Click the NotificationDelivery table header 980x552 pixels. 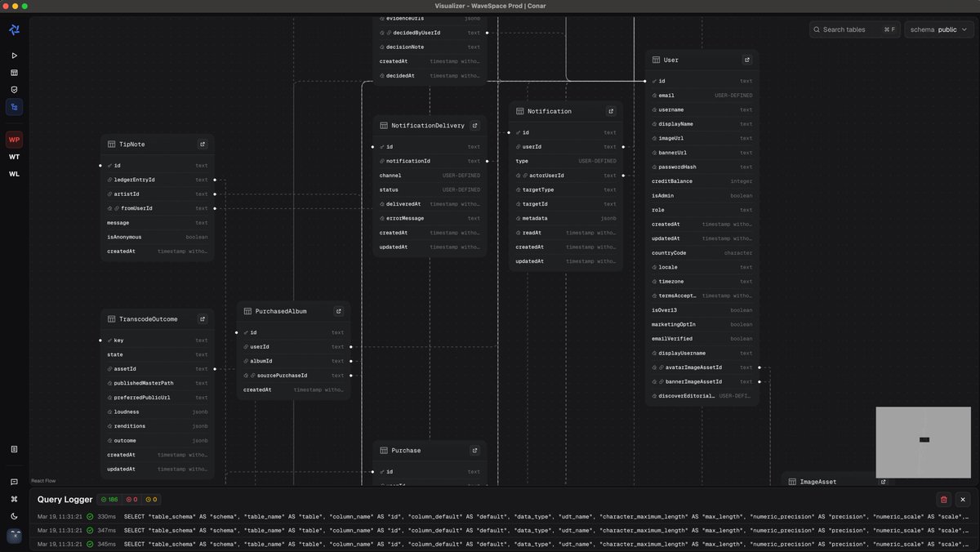430,126
